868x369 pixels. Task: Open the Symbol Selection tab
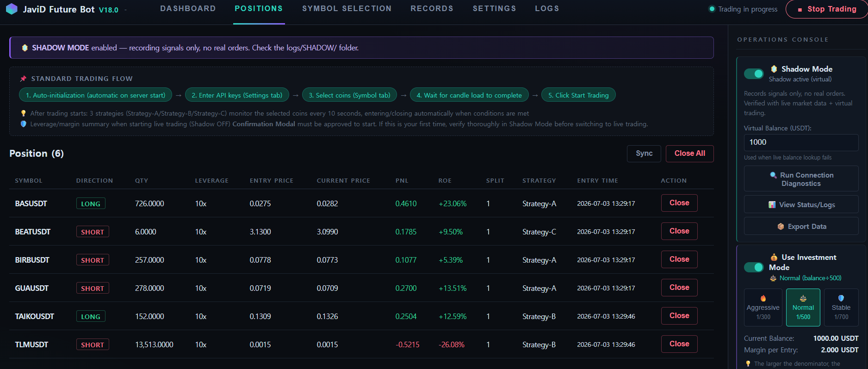347,9
